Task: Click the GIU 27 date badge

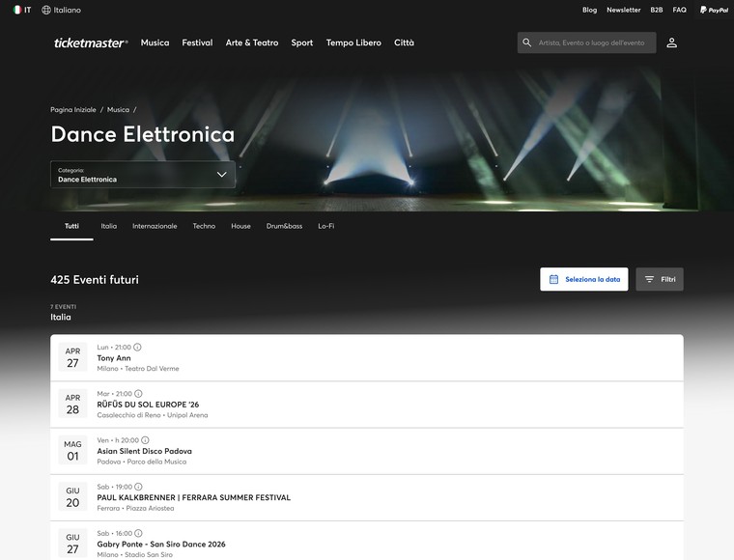Action: (x=72, y=544)
